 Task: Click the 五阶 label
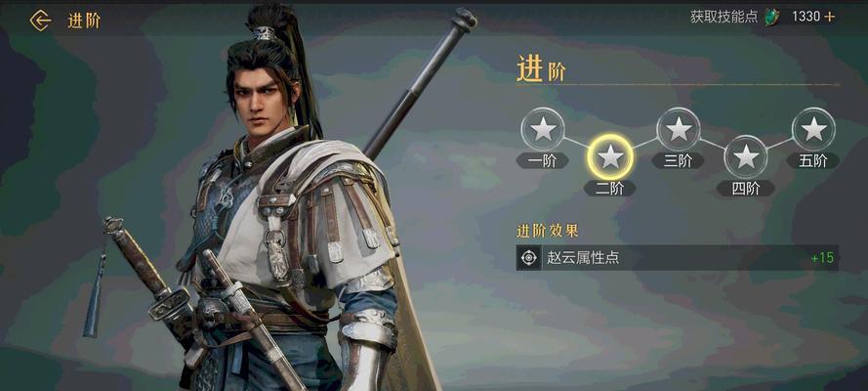click(813, 161)
